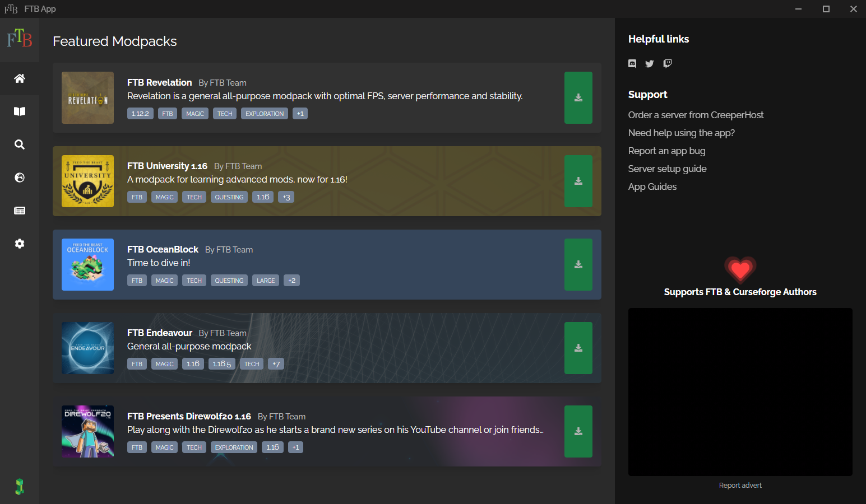Open the Home page in the sidebar

[20, 78]
